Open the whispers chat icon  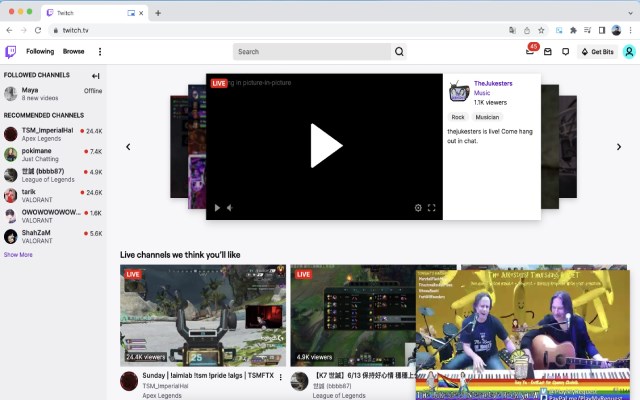[565, 52]
